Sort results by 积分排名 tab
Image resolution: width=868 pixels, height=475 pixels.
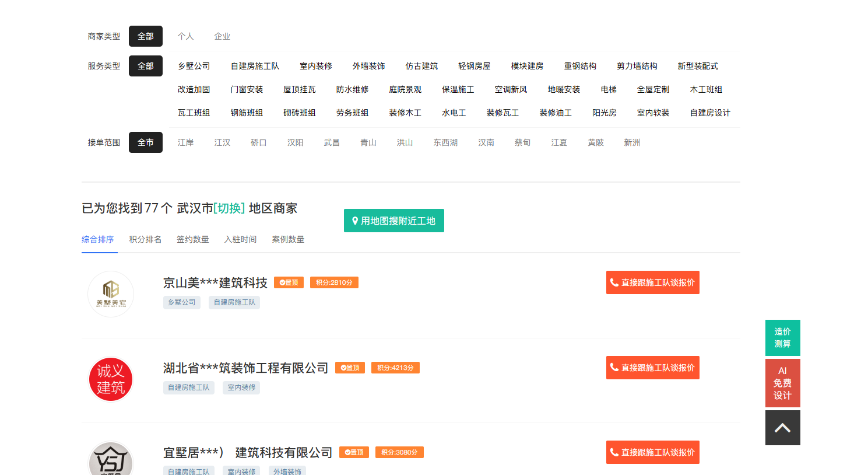tap(146, 239)
